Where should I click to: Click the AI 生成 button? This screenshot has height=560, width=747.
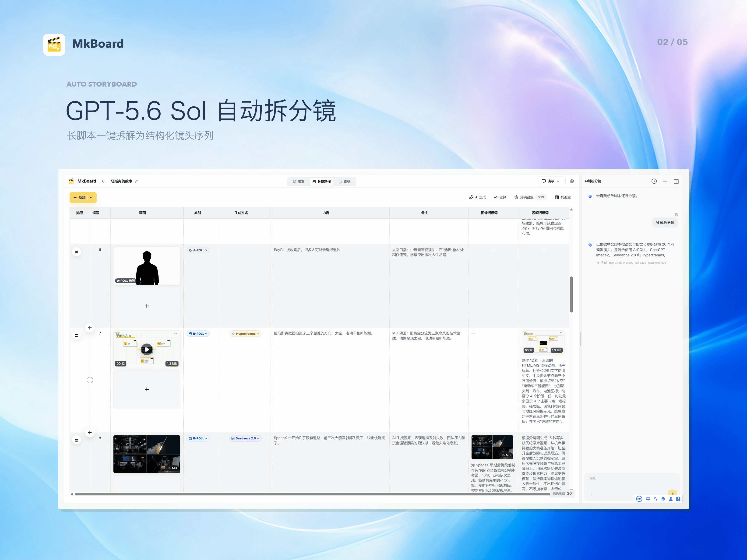point(478,197)
